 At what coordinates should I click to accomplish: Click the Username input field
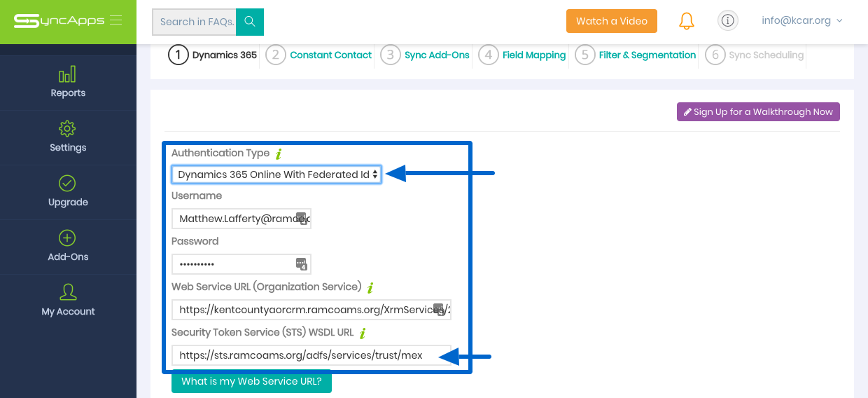(x=241, y=219)
